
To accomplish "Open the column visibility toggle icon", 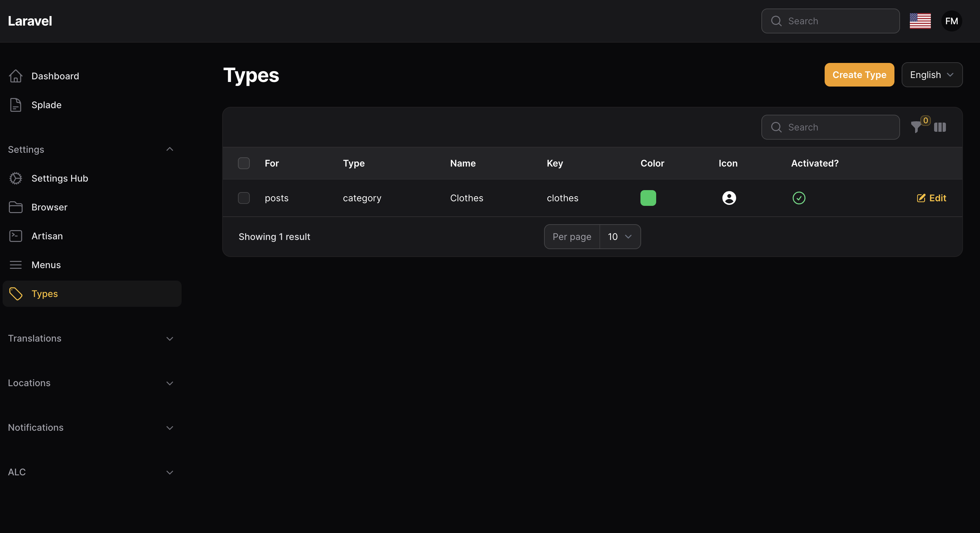I will pyautogui.click(x=940, y=127).
